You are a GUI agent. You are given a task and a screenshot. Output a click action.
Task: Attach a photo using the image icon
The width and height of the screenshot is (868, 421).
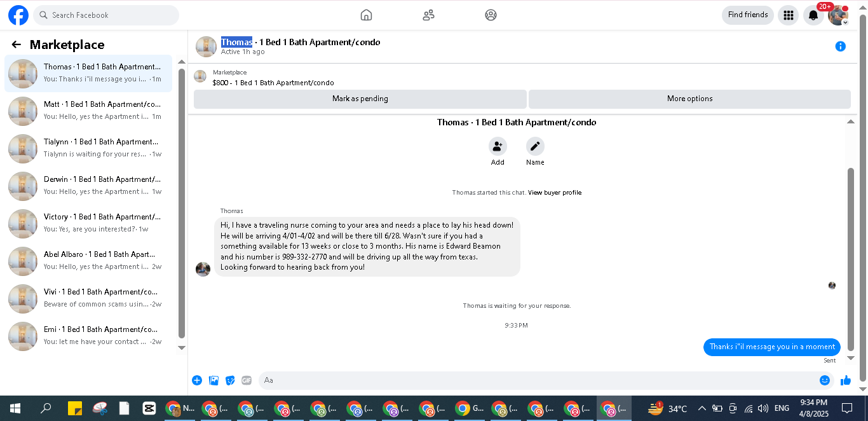tap(214, 380)
